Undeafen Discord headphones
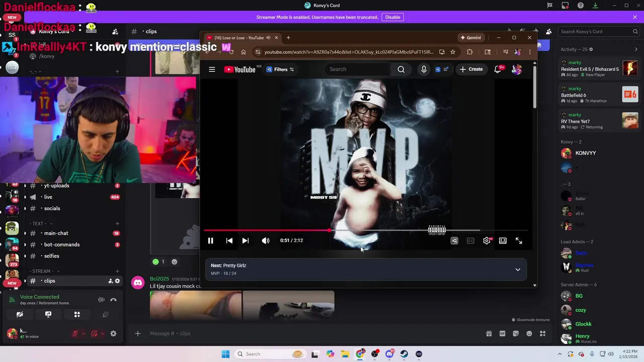This screenshot has width=644, height=362. tap(94, 333)
